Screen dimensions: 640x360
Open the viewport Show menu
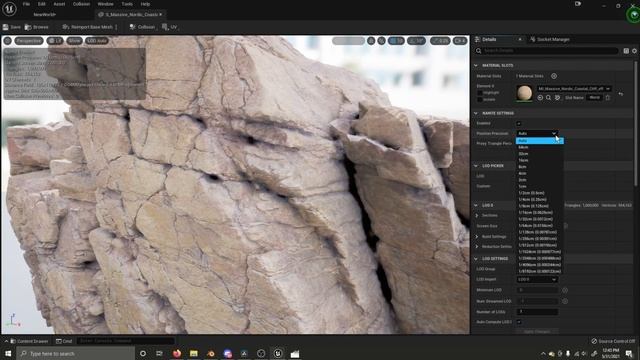74,41
